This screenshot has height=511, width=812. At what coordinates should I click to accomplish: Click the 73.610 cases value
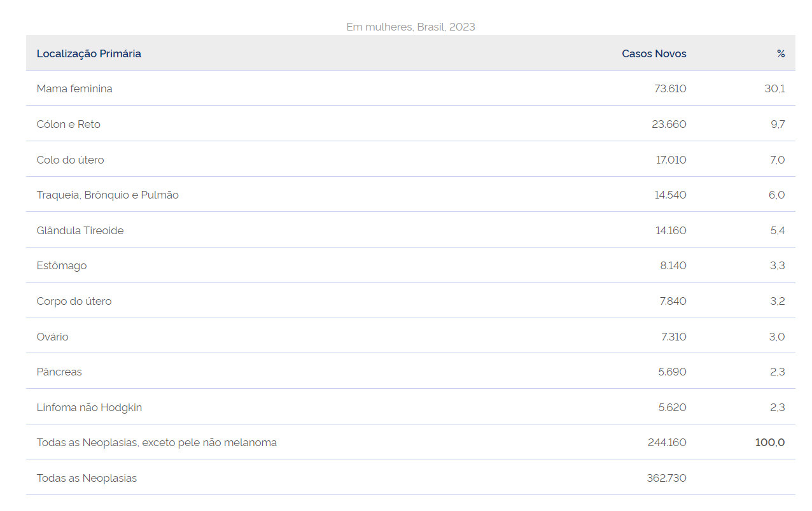click(670, 88)
